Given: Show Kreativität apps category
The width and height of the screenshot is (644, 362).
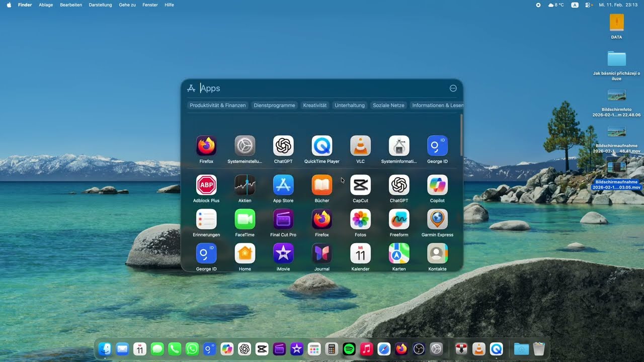Looking at the screenshot, I should (x=315, y=106).
